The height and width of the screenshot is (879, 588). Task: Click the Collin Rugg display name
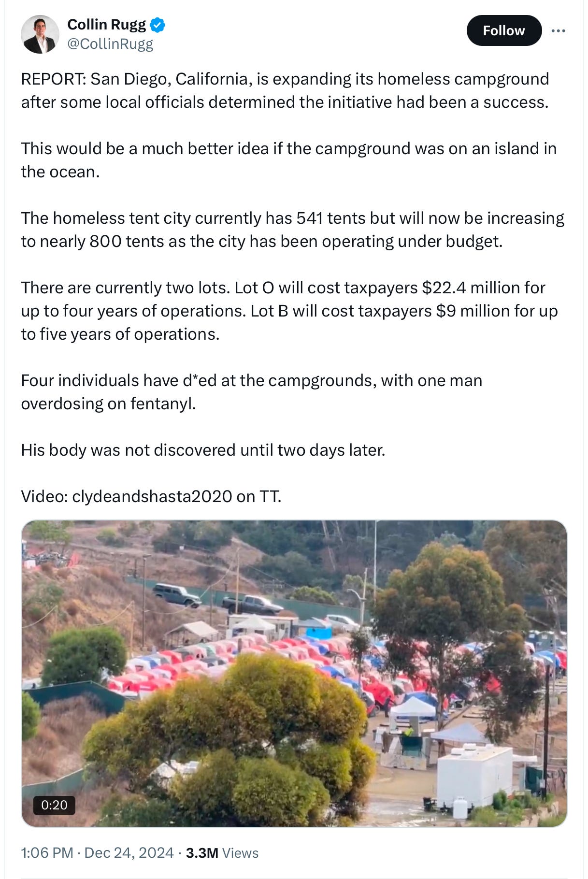(x=106, y=24)
